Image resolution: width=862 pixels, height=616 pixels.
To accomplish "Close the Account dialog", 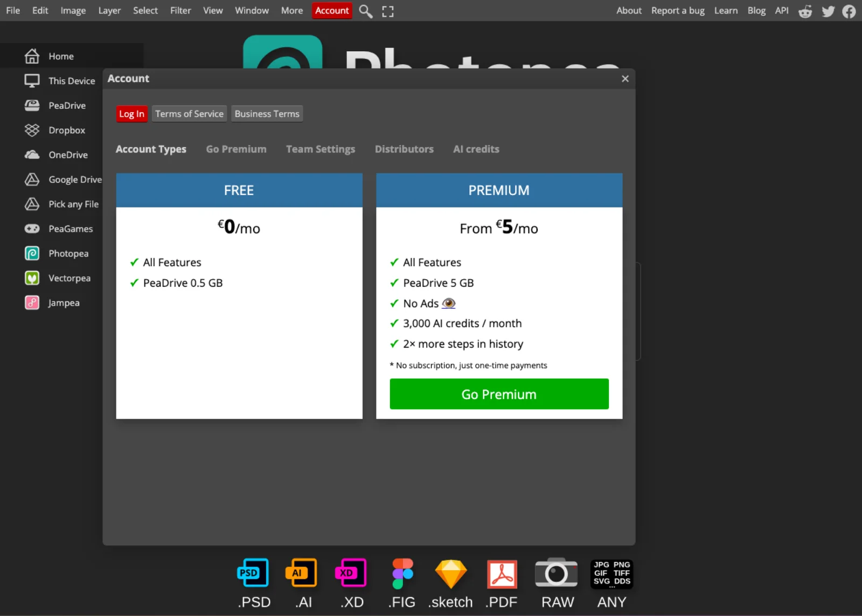I will [625, 79].
